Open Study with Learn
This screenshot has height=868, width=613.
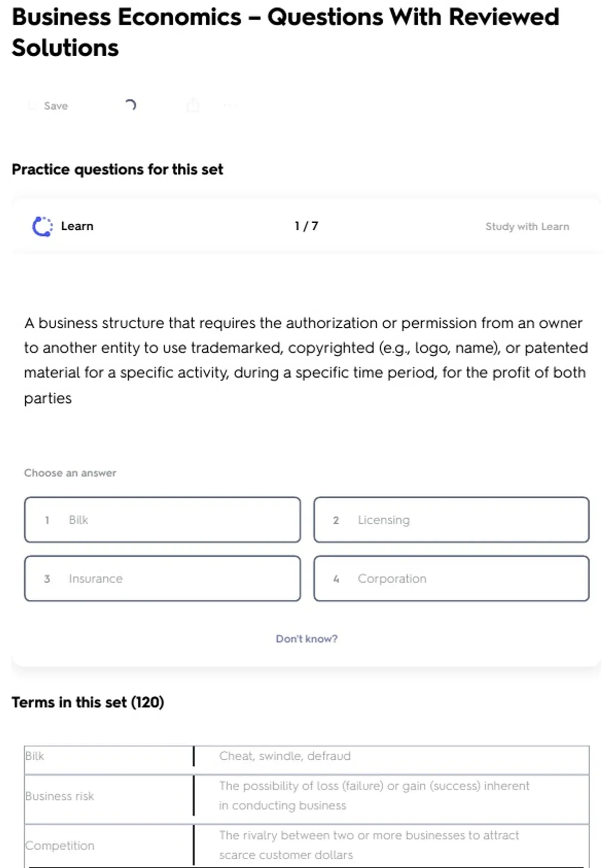click(x=527, y=227)
